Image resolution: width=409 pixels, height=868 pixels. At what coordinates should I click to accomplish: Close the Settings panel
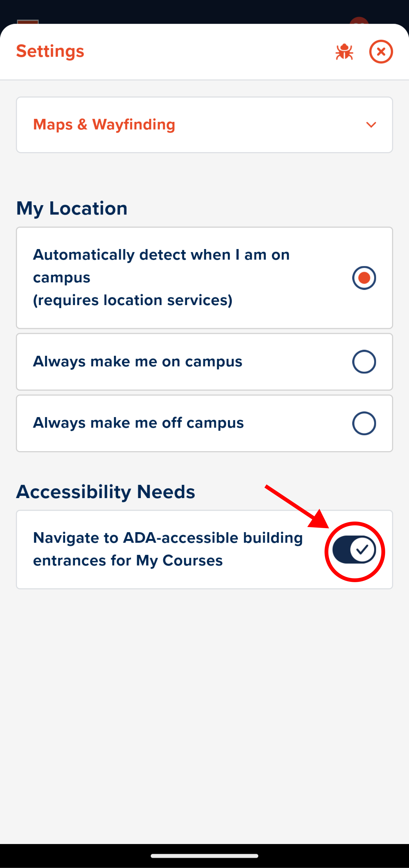point(381,52)
